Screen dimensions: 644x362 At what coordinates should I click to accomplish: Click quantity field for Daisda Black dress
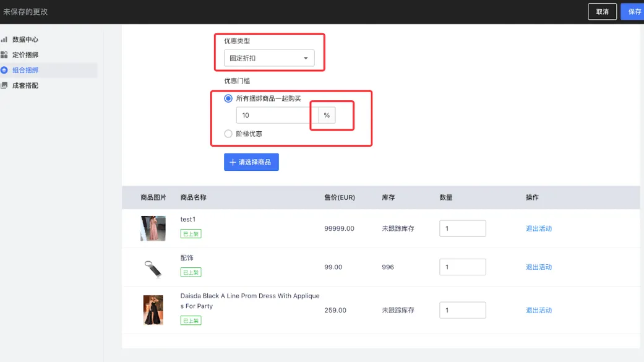463,310
